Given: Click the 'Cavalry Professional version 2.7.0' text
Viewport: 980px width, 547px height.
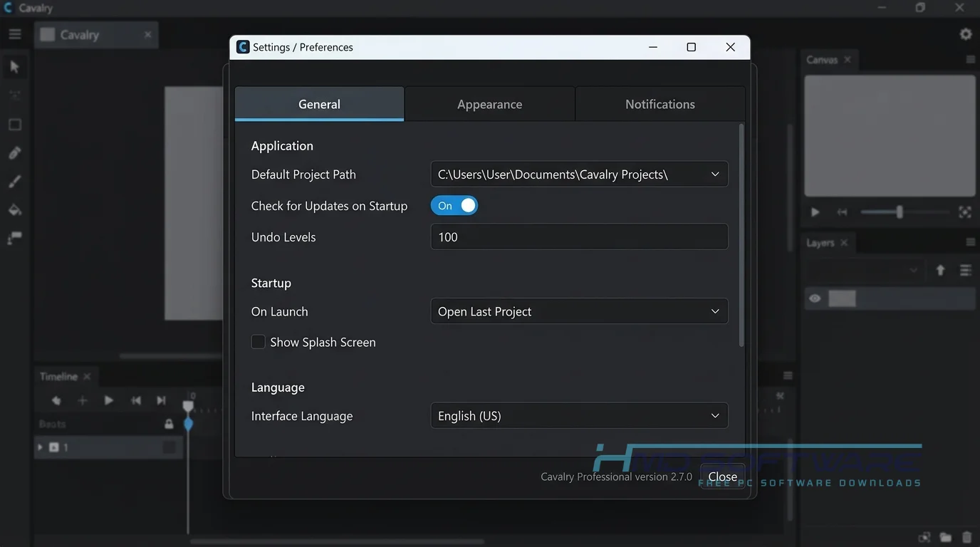Looking at the screenshot, I should tap(616, 476).
